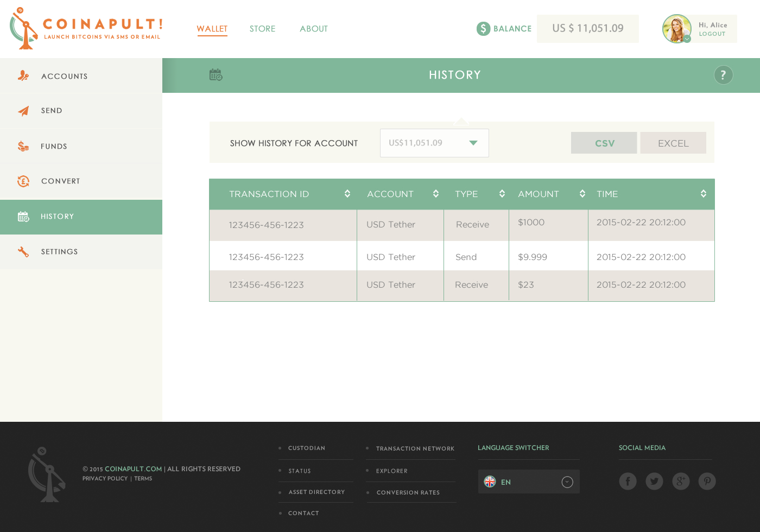Click the US $ 11,051.09 balance box
Viewport: 760px width, 532px height.
[x=588, y=28]
